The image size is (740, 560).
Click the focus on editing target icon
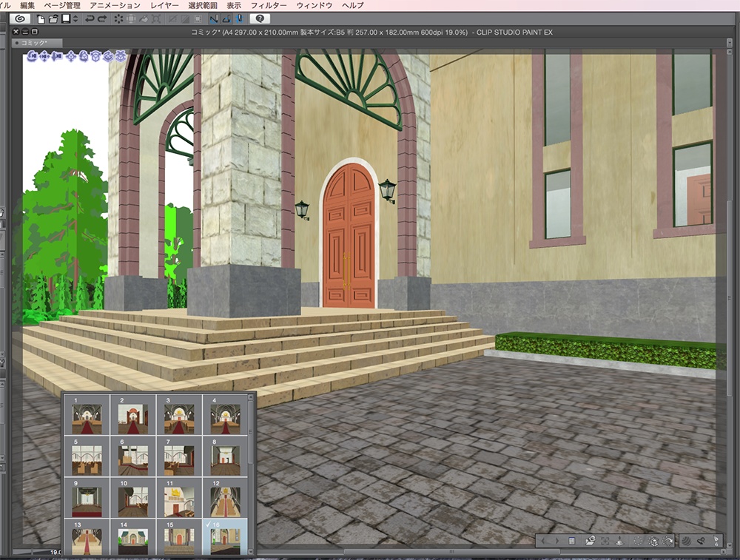[605, 541]
